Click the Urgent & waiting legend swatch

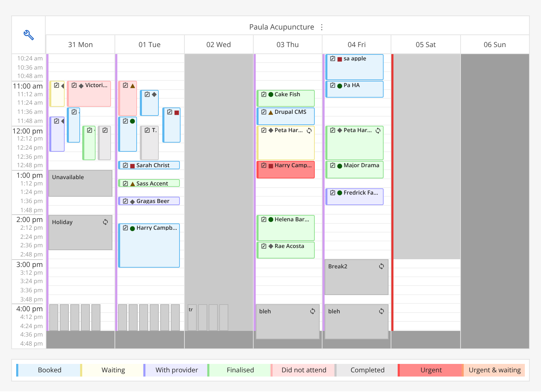tap(493, 370)
